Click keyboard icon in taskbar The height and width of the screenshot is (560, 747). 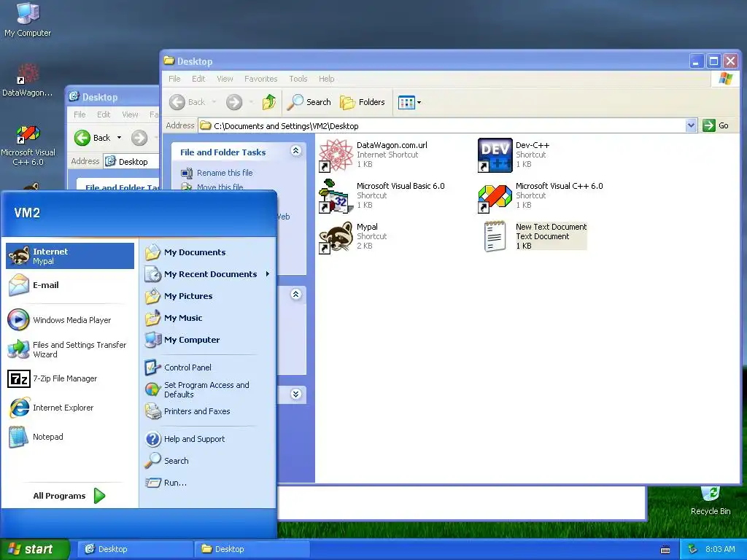tap(665, 550)
